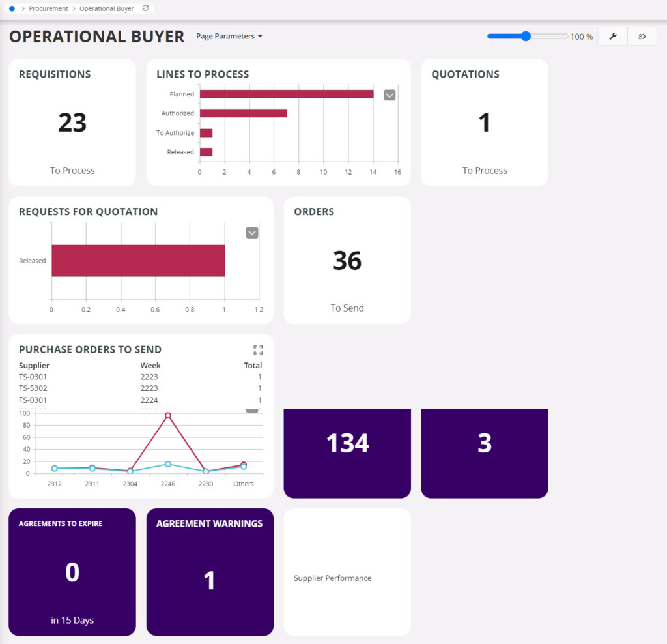
Task: Click the Planned bar in Lines to Process
Action: tap(287, 94)
